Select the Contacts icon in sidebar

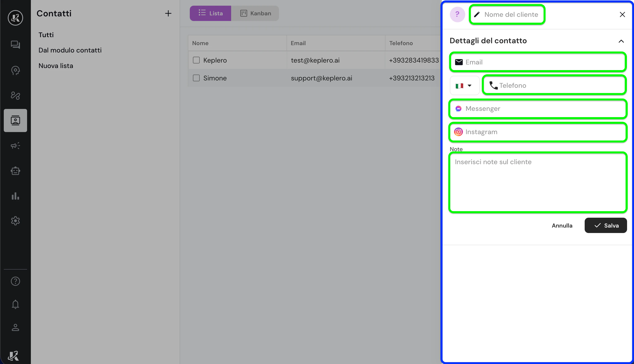[15, 120]
